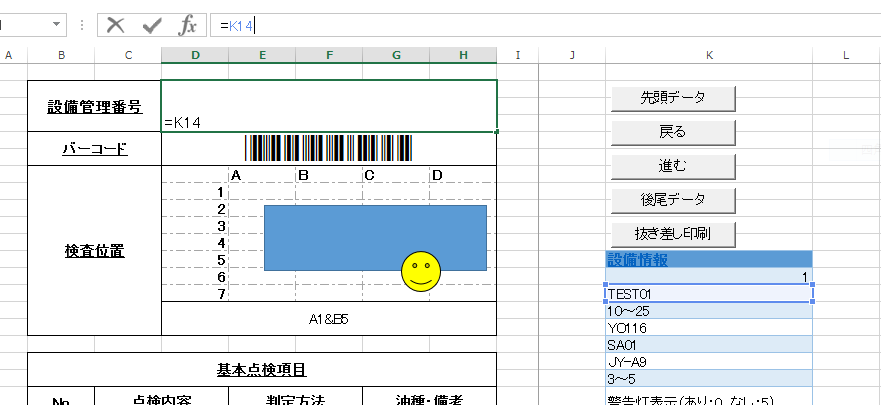Open Insert Function (fx) dialog

click(x=187, y=25)
